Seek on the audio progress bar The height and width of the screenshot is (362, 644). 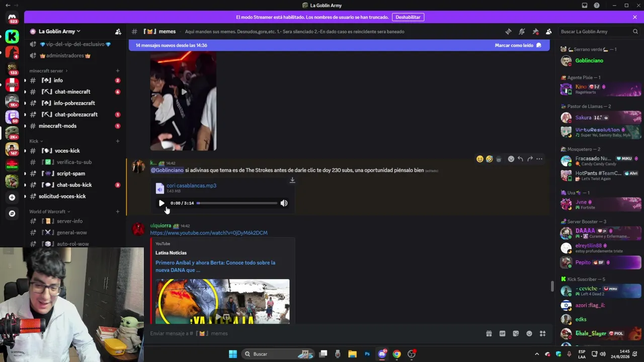pos(237,203)
